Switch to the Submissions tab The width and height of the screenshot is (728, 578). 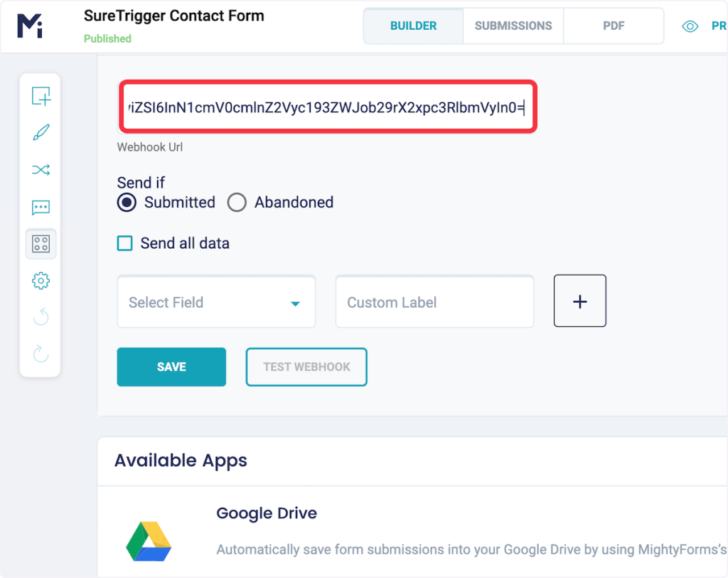513,26
